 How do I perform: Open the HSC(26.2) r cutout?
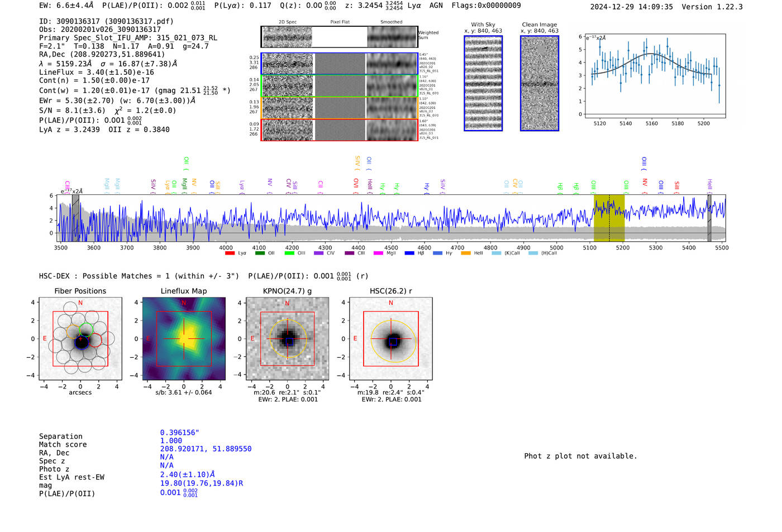coord(391,339)
